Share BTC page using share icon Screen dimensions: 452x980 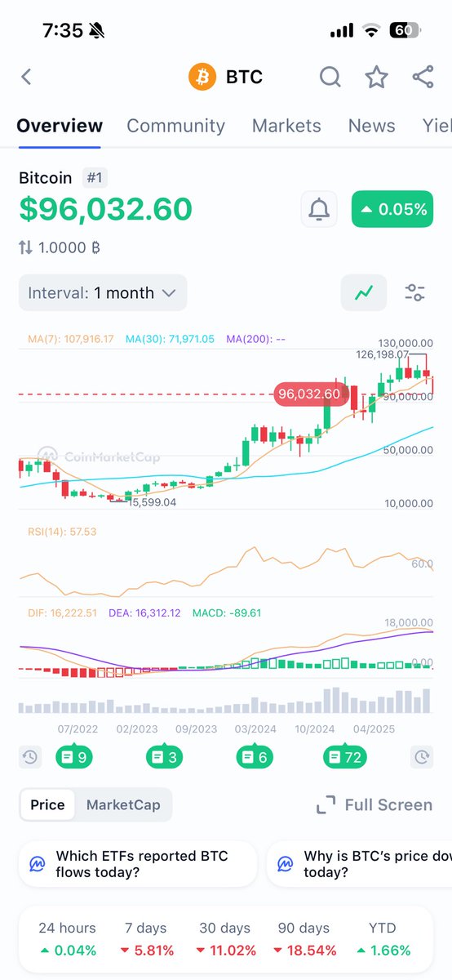423,77
